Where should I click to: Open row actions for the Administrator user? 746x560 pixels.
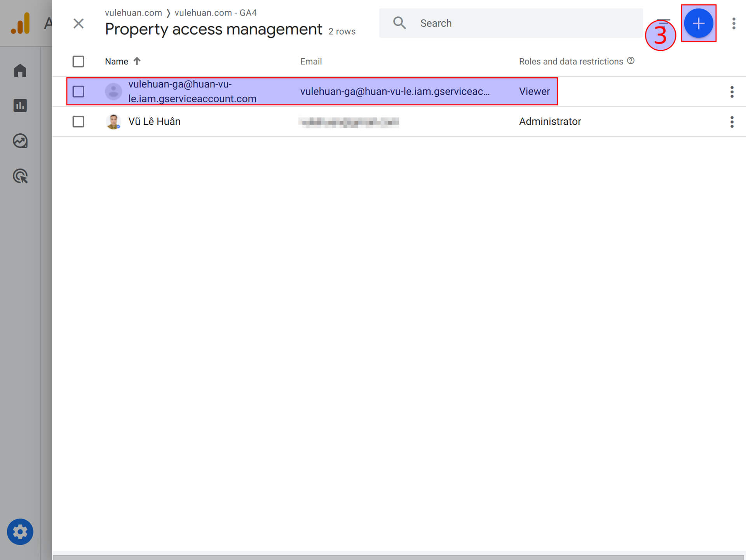(x=732, y=122)
